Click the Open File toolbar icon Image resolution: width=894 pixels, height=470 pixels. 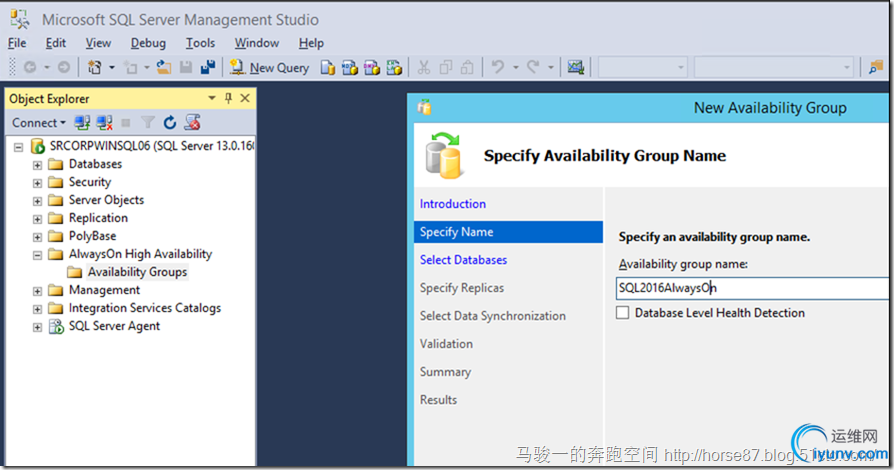[163, 68]
